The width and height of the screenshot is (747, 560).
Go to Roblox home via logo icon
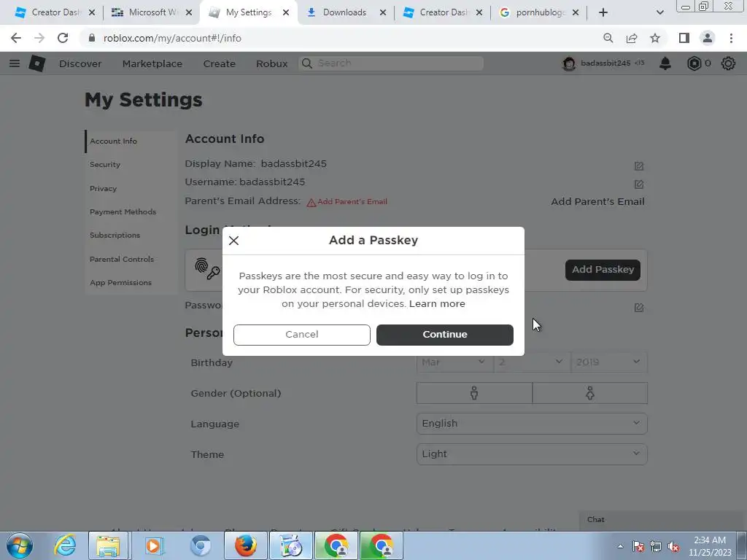[37, 63]
